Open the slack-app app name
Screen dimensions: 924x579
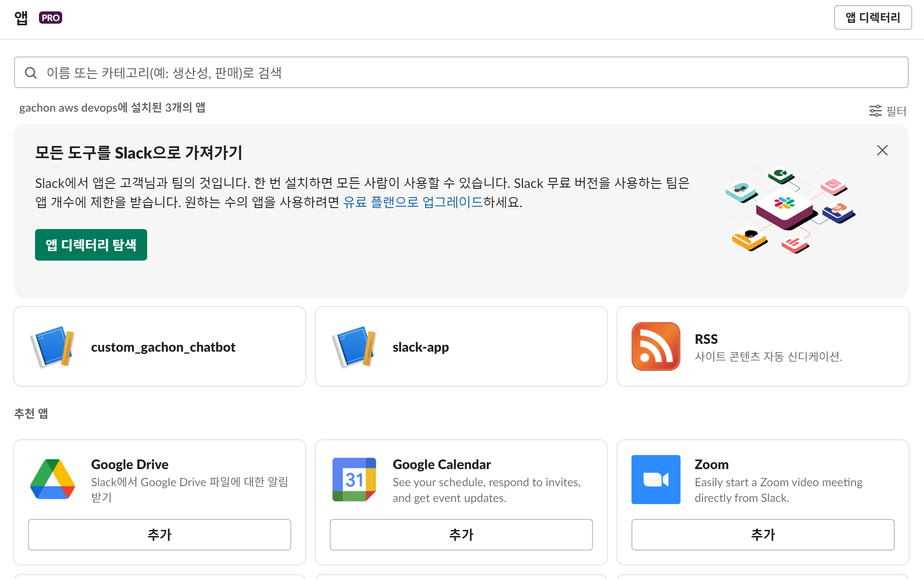point(420,347)
